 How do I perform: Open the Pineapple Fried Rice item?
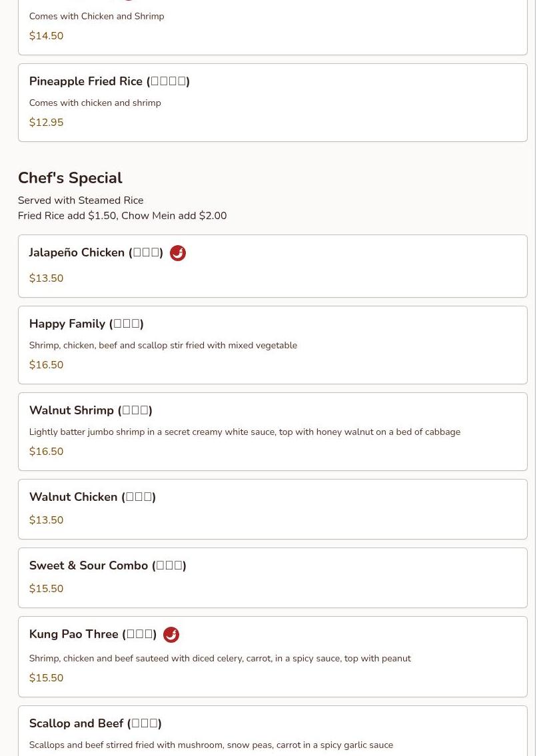109,81
